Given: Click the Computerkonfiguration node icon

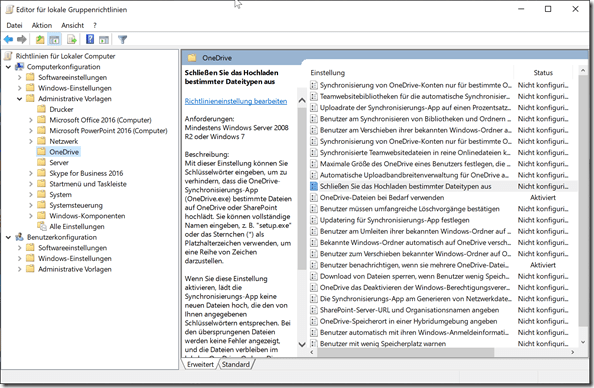Looking at the screenshot, I should coord(19,67).
